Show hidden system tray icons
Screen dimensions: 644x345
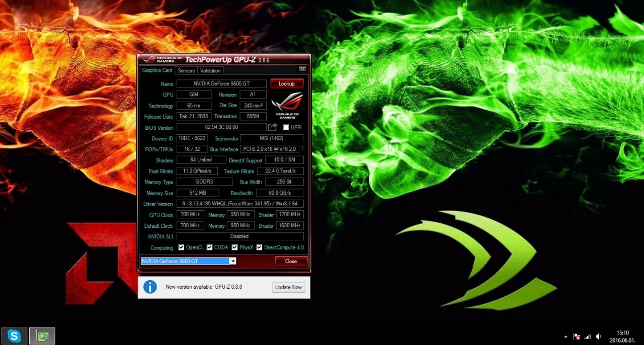pyautogui.click(x=566, y=336)
